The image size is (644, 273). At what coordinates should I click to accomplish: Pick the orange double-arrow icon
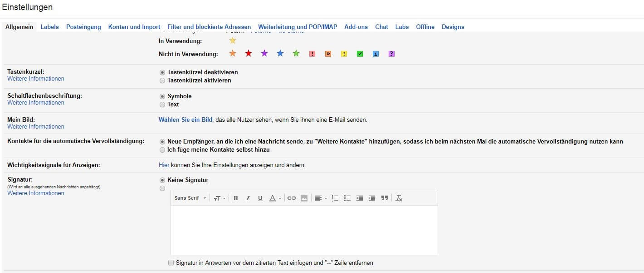[x=328, y=53]
